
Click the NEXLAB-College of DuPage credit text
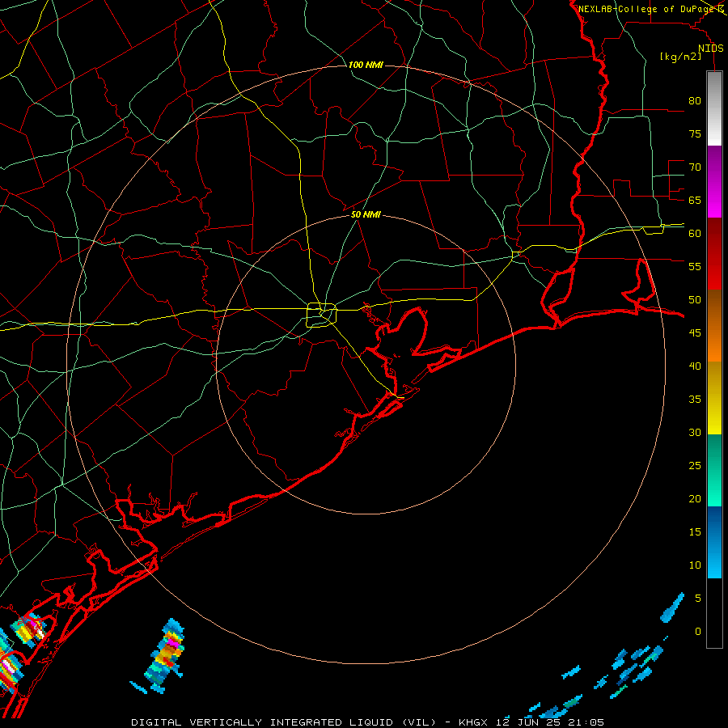click(x=646, y=9)
